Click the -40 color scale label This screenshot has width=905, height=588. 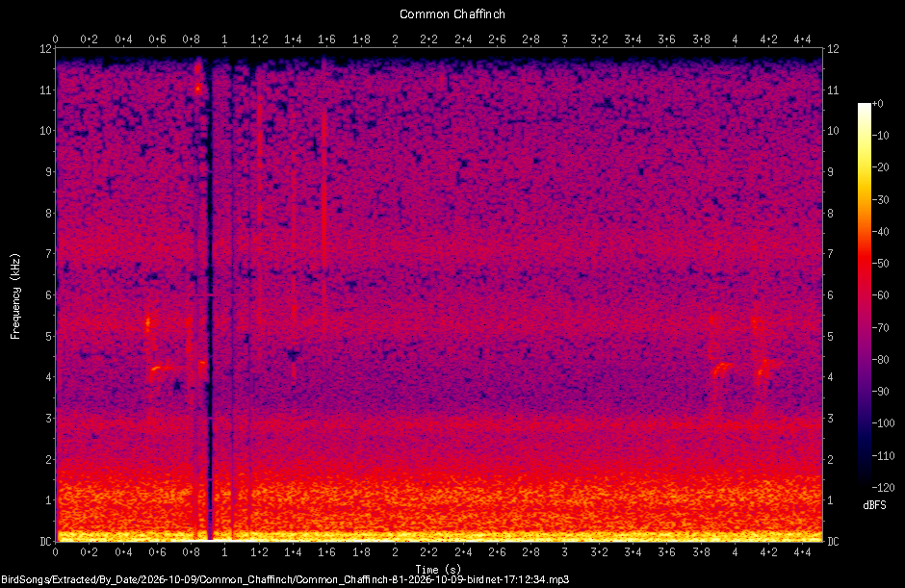tap(880, 231)
